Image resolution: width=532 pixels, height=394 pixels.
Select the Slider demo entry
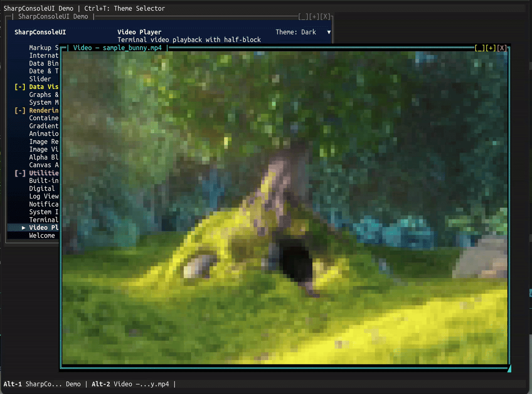click(x=40, y=79)
